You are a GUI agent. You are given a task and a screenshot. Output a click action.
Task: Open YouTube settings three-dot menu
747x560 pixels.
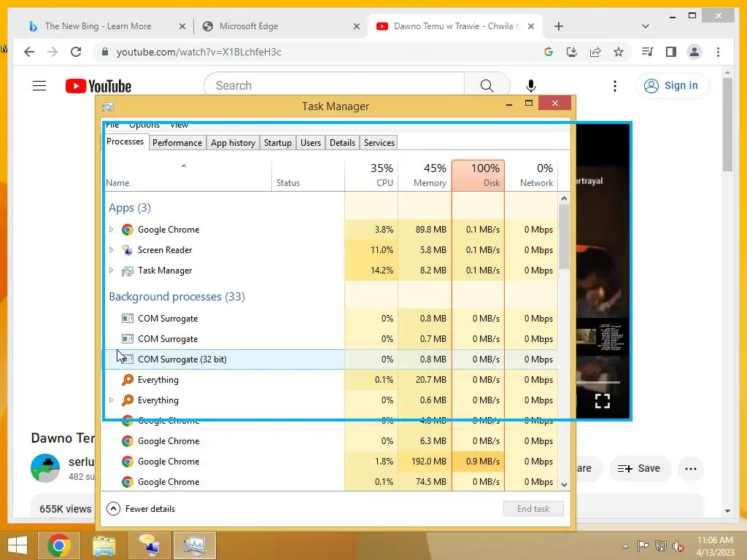614,86
